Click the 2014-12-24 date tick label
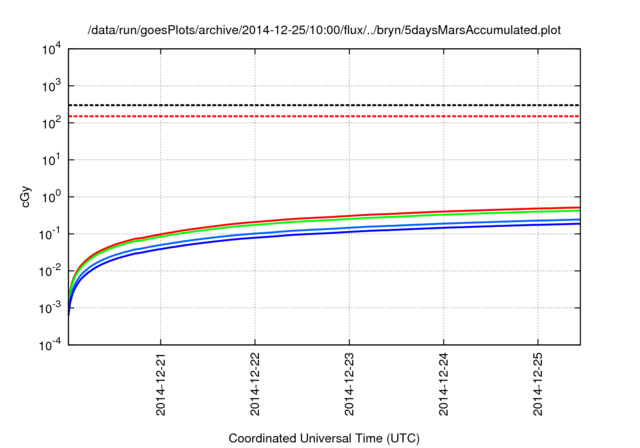The height and width of the screenshot is (448, 640). tap(443, 384)
